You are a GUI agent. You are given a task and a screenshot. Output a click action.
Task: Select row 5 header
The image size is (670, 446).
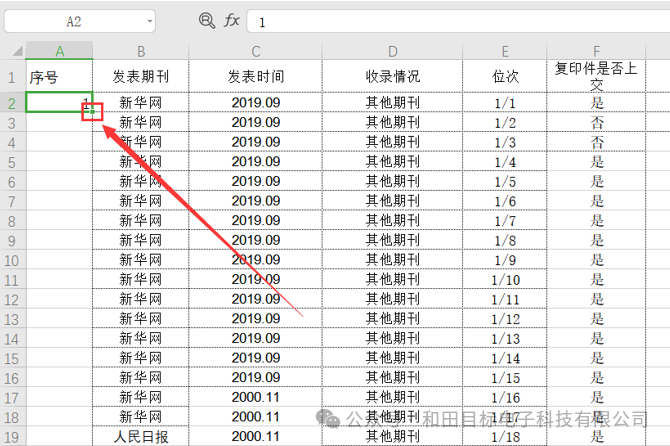(x=12, y=162)
